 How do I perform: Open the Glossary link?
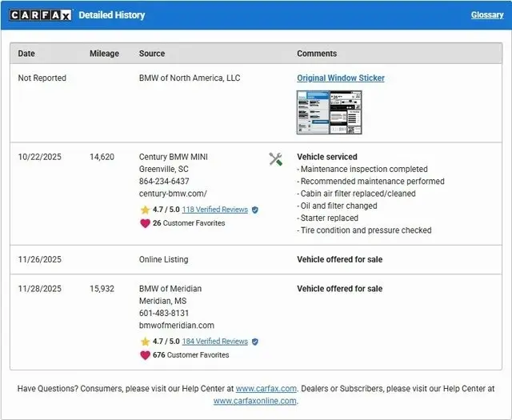coord(486,15)
